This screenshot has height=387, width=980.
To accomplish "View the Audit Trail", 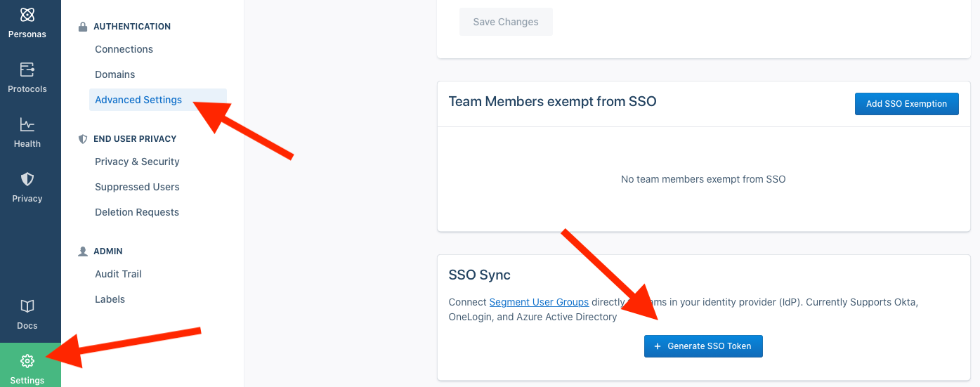I will (x=118, y=274).
